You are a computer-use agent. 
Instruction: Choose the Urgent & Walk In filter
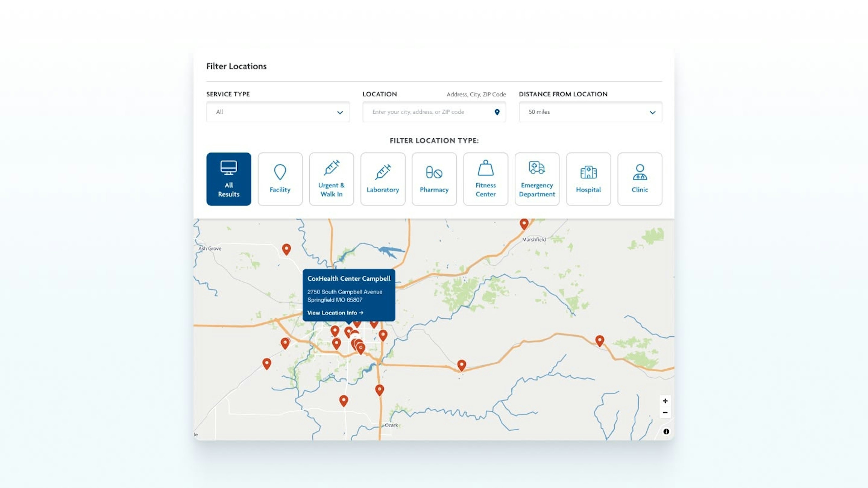[x=331, y=179]
